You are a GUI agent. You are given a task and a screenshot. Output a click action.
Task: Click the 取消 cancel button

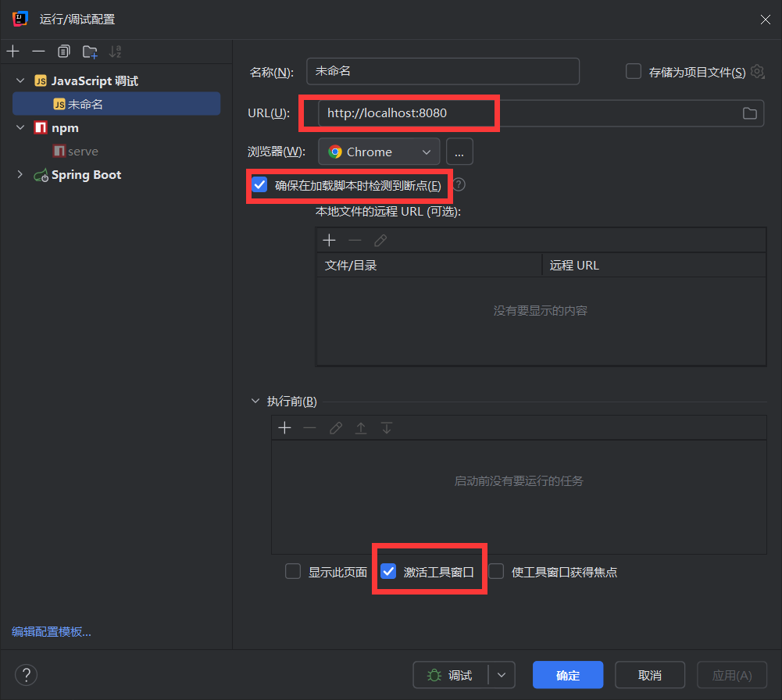click(650, 675)
